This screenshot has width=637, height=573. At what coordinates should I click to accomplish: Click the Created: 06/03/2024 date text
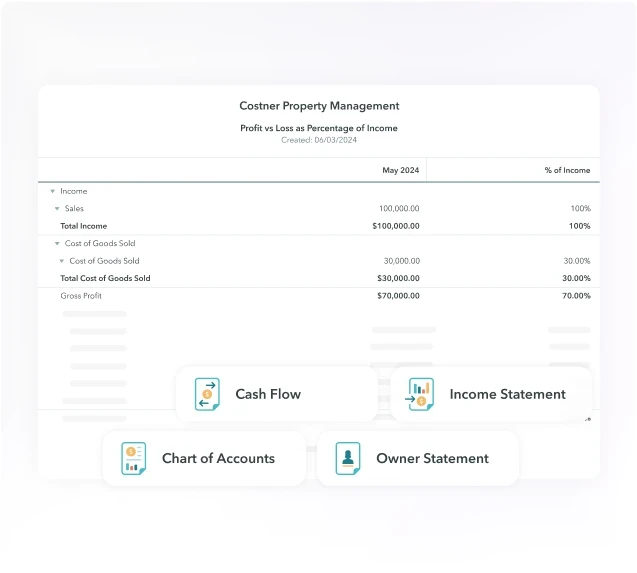[x=319, y=140]
